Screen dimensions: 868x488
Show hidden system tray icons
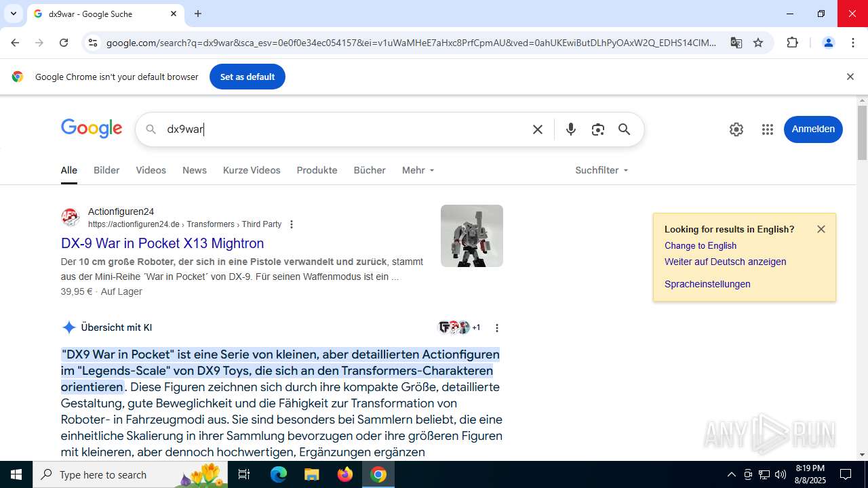[x=731, y=474]
